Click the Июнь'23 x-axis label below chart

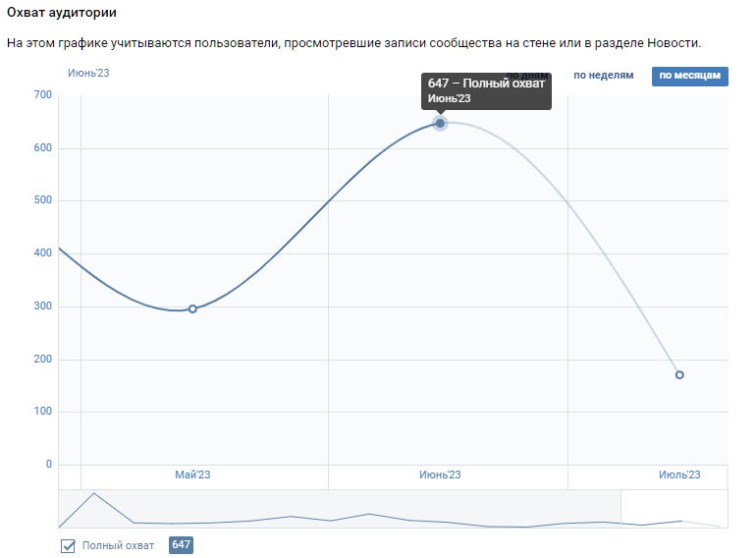[x=440, y=475]
